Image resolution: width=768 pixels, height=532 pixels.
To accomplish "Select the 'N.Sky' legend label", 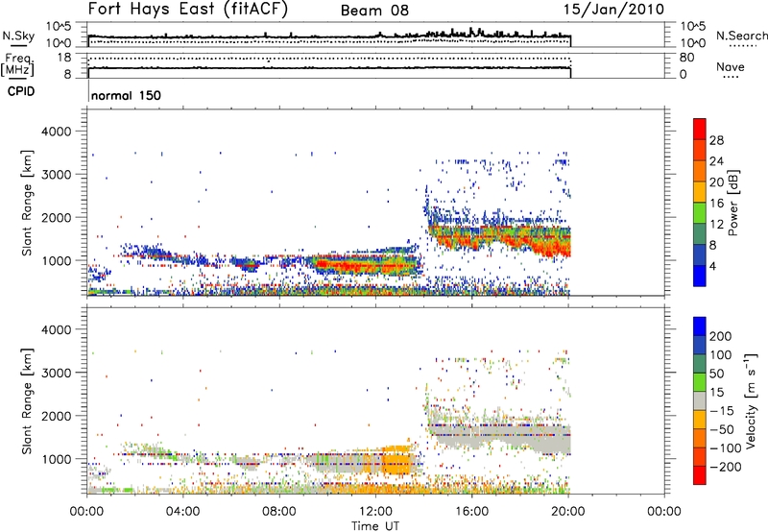I will (18, 36).
